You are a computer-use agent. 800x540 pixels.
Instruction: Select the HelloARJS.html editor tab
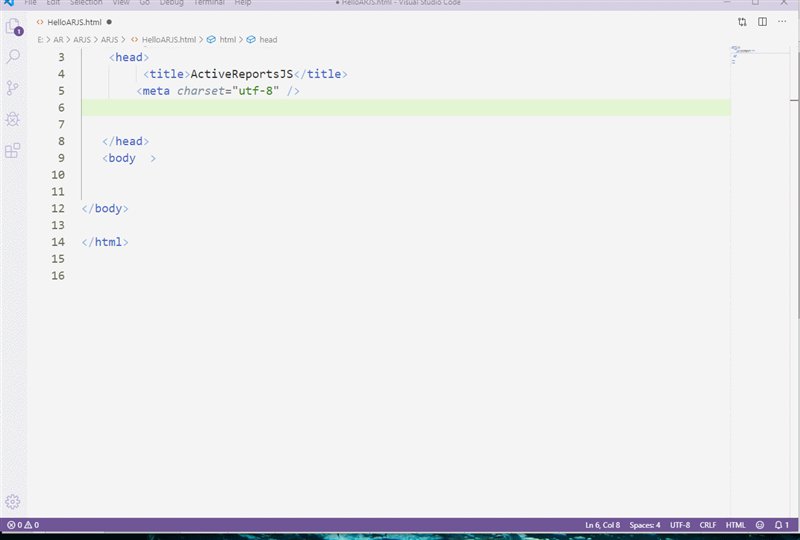73,21
